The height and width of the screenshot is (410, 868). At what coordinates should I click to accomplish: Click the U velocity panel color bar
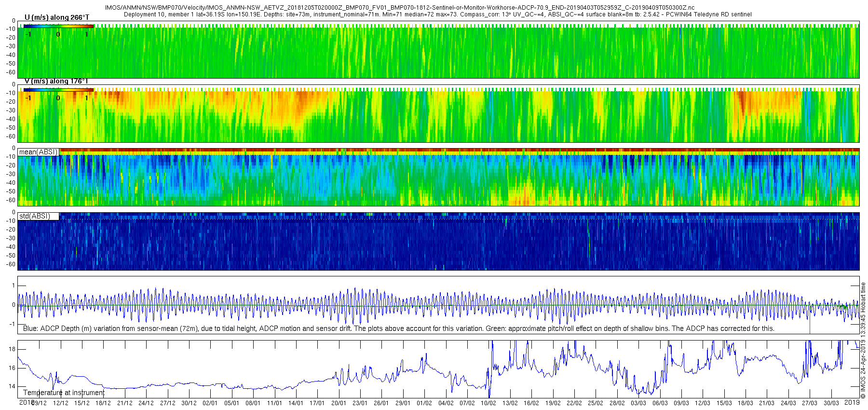pos(58,26)
